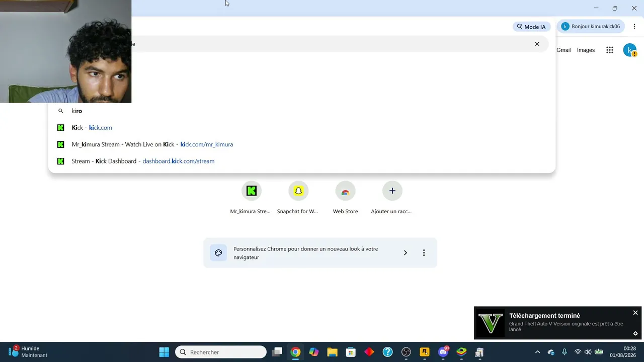This screenshot has width=644, height=362.
Task: Open Wi-Fi network settings in tray
Action: (578, 352)
